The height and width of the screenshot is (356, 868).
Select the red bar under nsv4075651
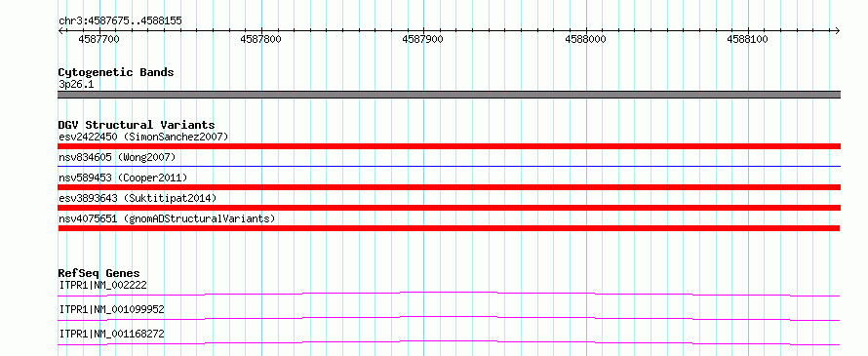(x=449, y=228)
